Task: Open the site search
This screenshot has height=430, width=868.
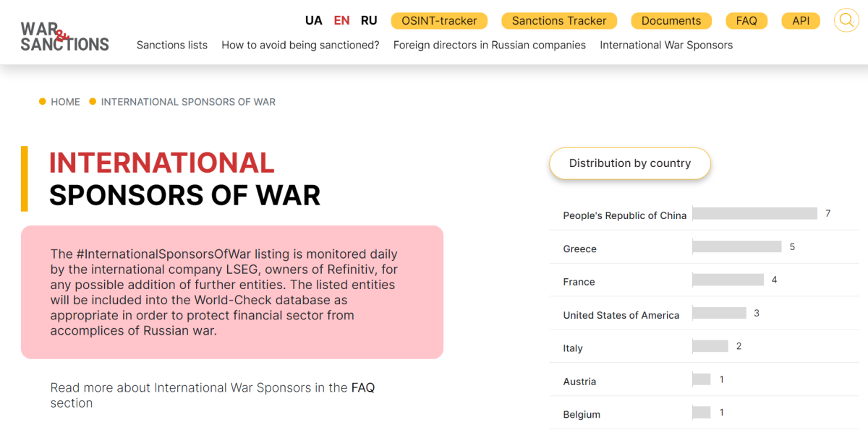Action: click(846, 20)
